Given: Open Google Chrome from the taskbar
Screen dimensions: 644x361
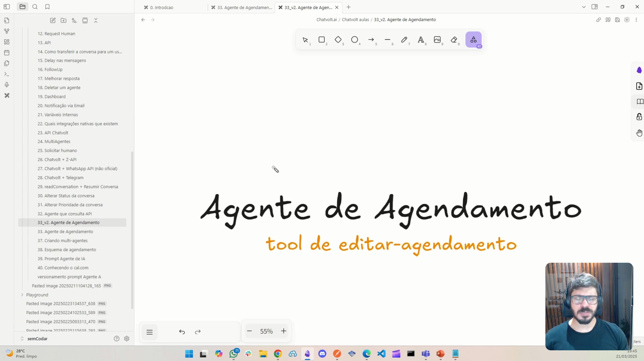Looking at the screenshot, I should click(x=278, y=354).
